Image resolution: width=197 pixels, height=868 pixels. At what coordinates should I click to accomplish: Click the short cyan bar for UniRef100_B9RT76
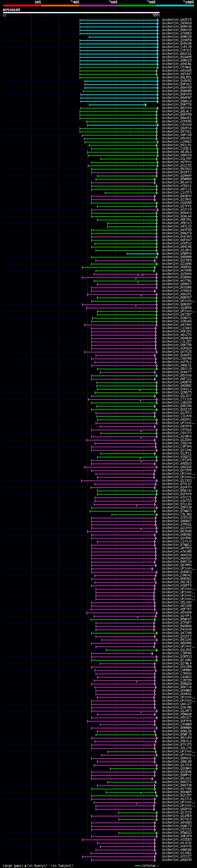click(118, 105)
